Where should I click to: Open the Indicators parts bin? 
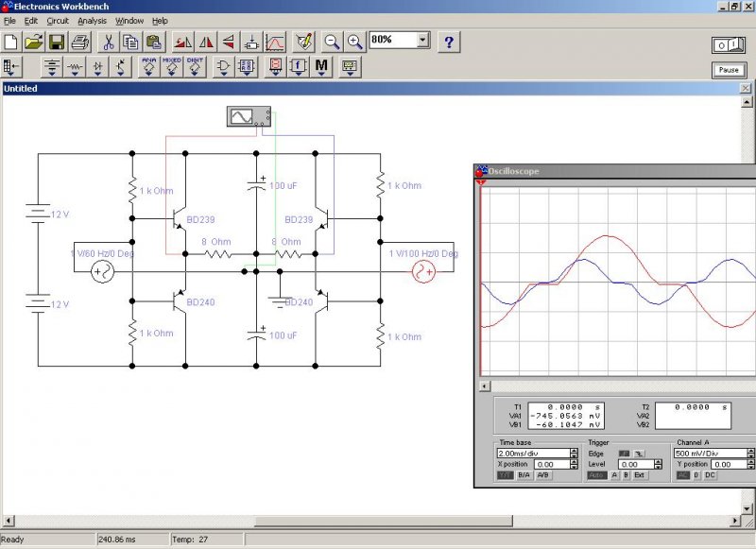tap(275, 66)
